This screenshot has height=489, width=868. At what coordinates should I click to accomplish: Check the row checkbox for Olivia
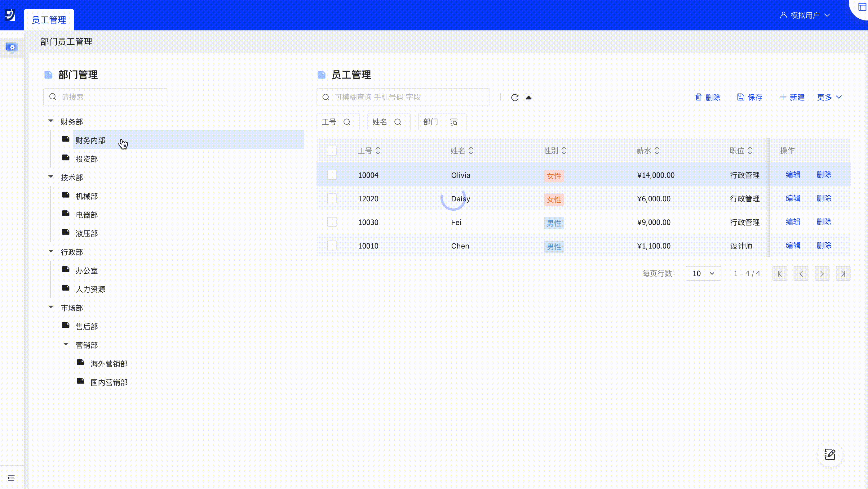click(332, 175)
